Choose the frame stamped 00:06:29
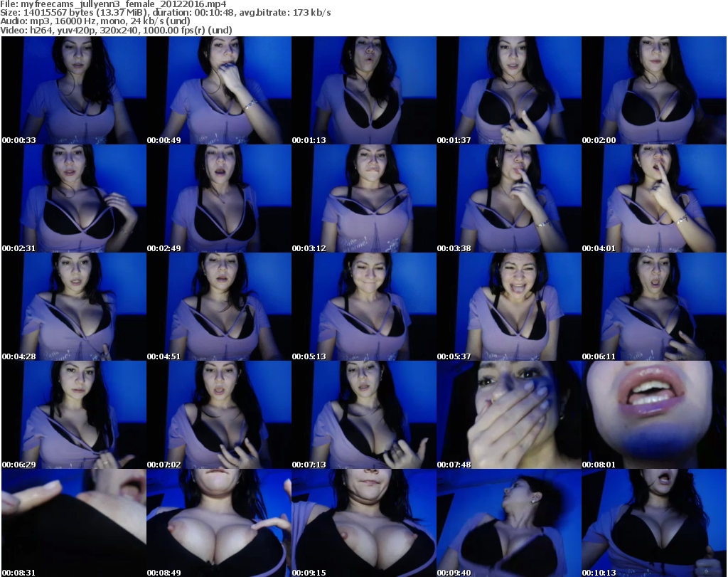728x577 pixels. click(x=74, y=415)
